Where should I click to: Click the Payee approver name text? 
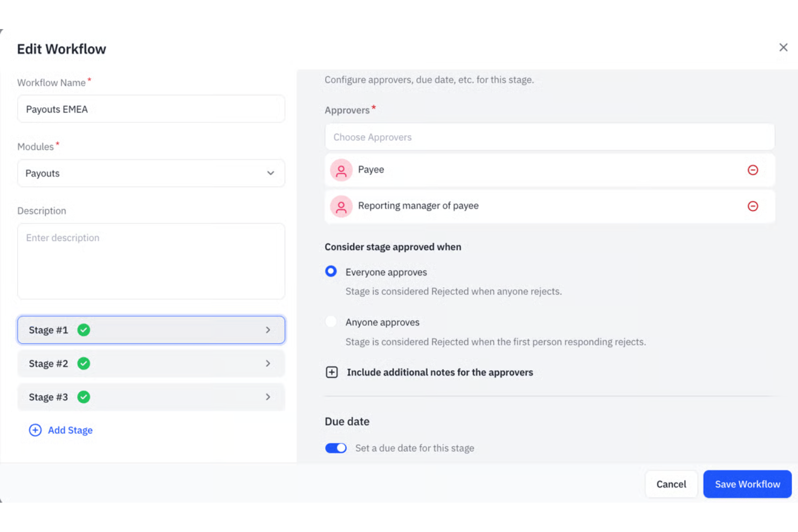(x=371, y=170)
